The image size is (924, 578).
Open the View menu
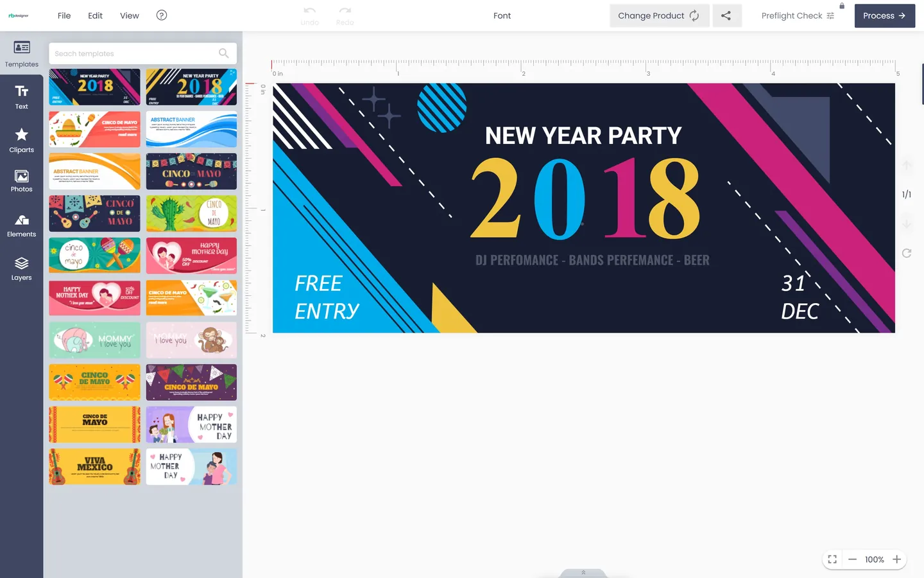point(130,15)
